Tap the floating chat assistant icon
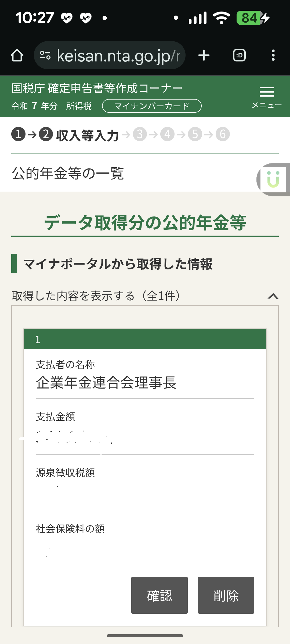The height and width of the screenshot is (644, 290). pos(273,179)
